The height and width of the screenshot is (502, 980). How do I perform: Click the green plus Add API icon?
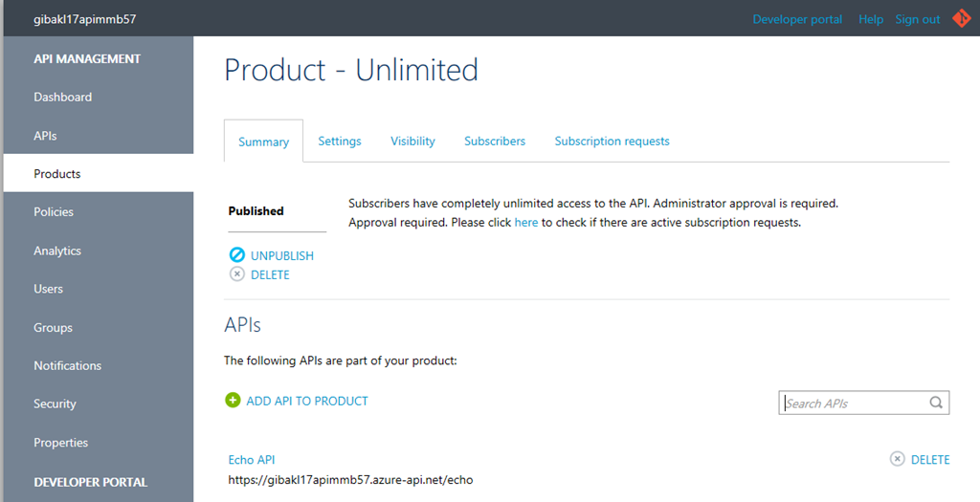[233, 401]
